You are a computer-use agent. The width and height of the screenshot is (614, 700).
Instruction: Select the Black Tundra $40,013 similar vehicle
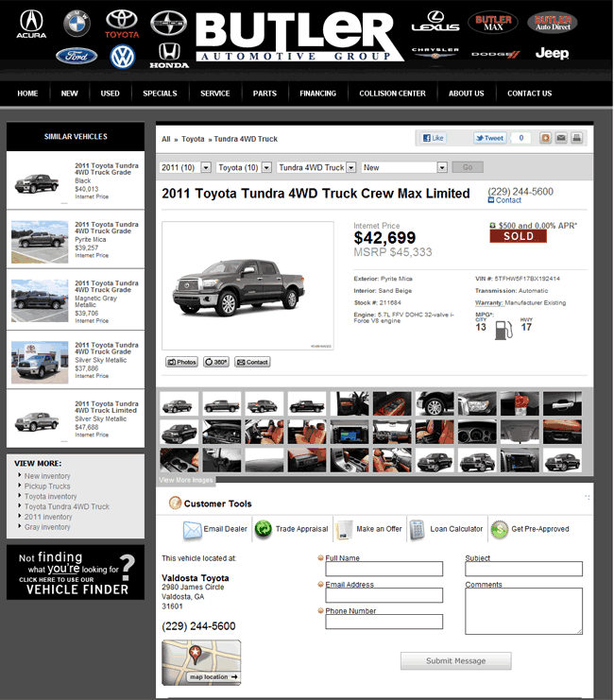point(76,180)
